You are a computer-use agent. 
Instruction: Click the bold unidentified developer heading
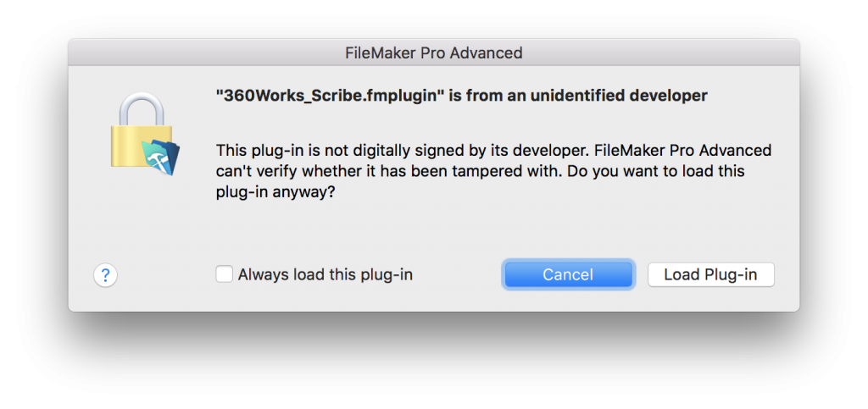tap(462, 96)
